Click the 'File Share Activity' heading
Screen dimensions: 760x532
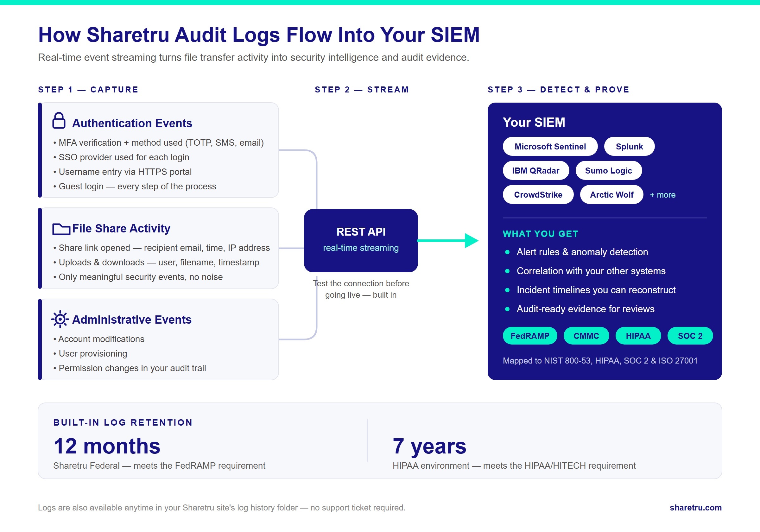pos(121,228)
